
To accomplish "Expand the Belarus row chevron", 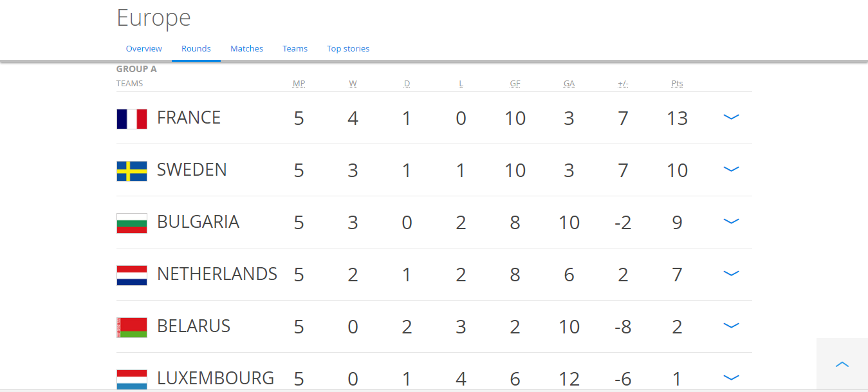I will coord(731,326).
